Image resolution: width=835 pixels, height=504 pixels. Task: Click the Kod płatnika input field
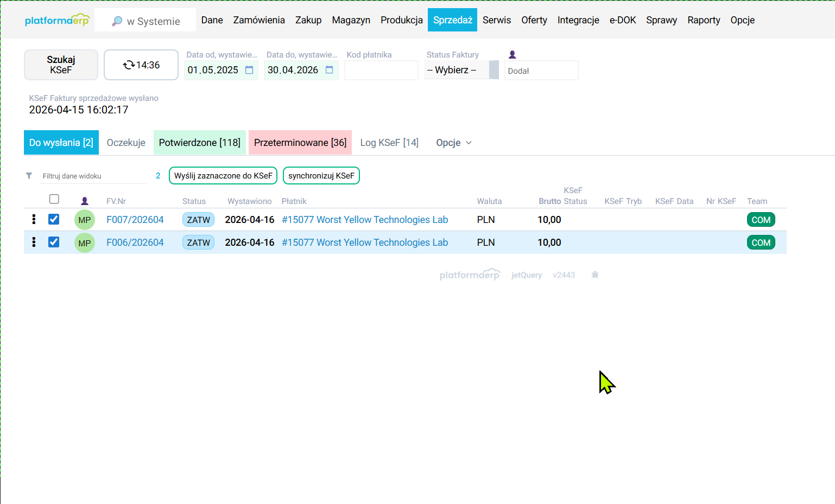tap(381, 71)
